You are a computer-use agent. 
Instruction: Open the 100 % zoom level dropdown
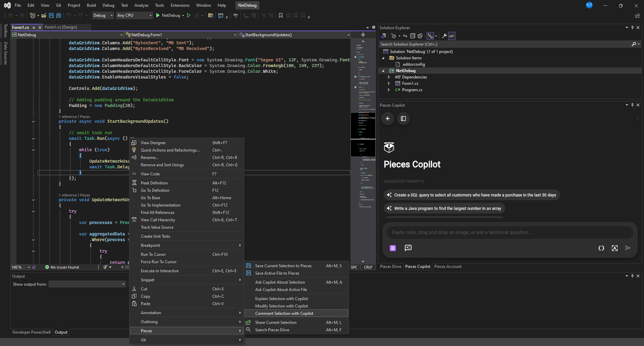[29, 267]
